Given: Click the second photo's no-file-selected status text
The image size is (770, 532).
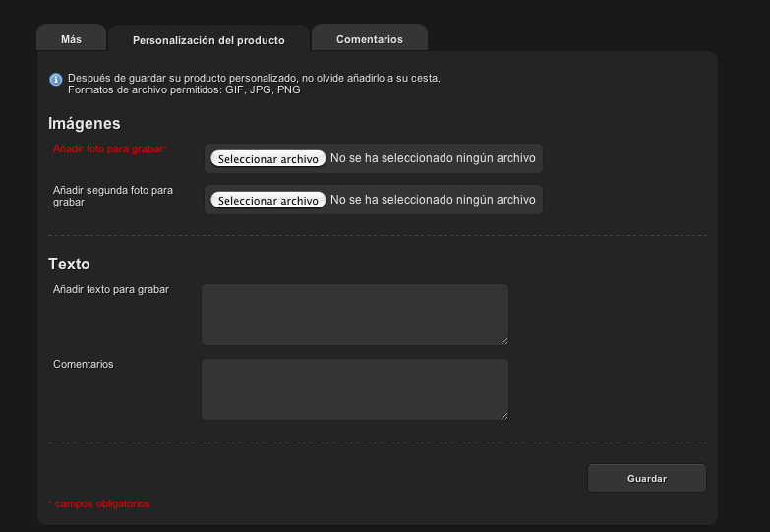Looking at the screenshot, I should pyautogui.click(x=433, y=200).
